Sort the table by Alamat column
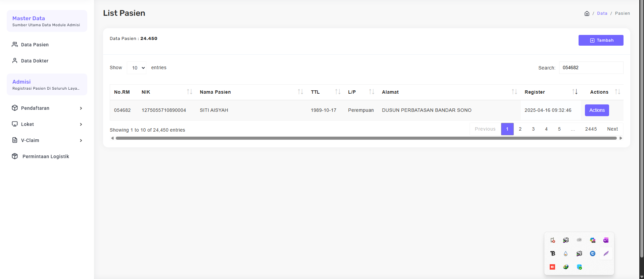This screenshot has width=644, height=279. click(x=514, y=92)
